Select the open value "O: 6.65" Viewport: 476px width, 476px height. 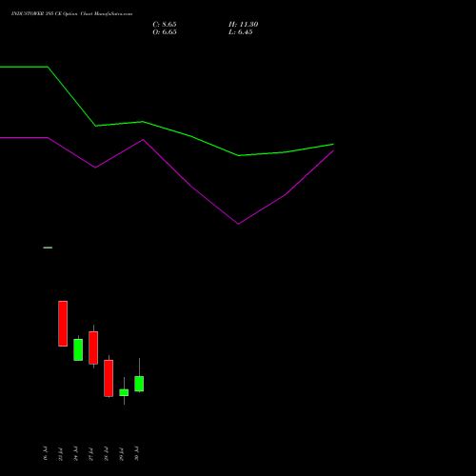[x=165, y=32]
